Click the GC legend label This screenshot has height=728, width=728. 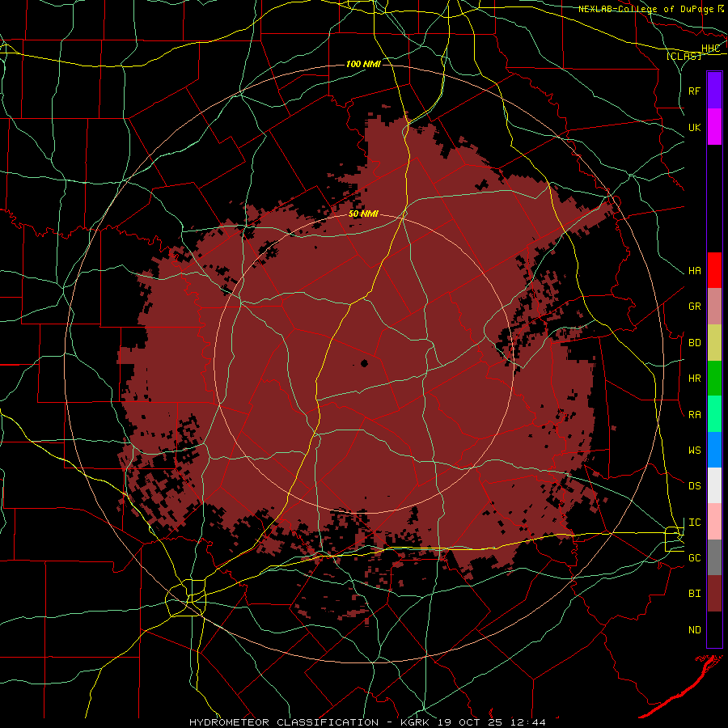pos(695,558)
